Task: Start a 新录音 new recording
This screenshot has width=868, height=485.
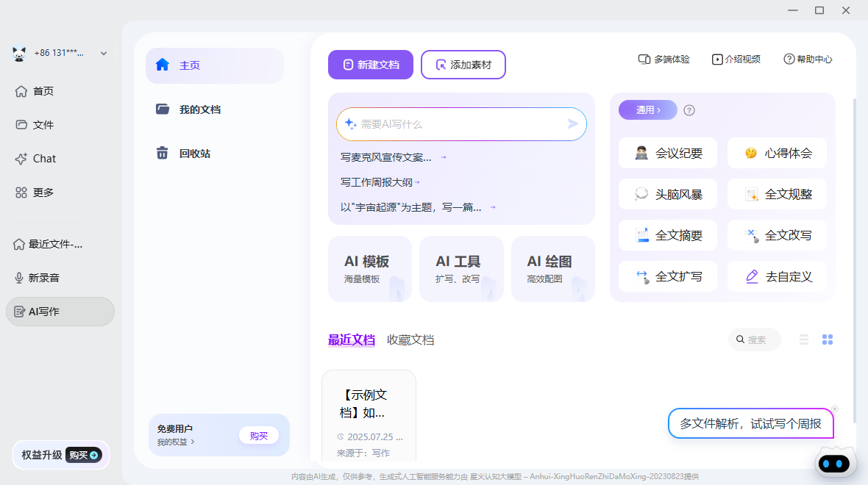Action: pyautogui.click(x=37, y=278)
